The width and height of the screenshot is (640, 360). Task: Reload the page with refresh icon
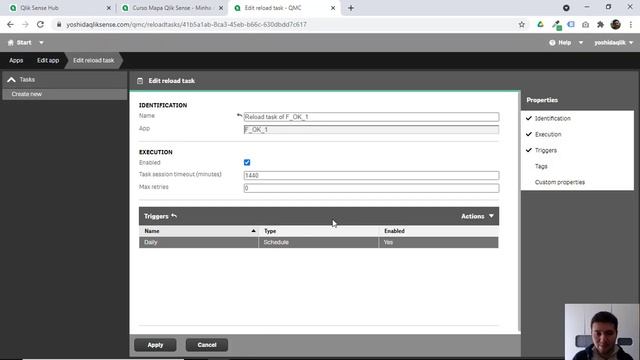[x=40, y=24]
